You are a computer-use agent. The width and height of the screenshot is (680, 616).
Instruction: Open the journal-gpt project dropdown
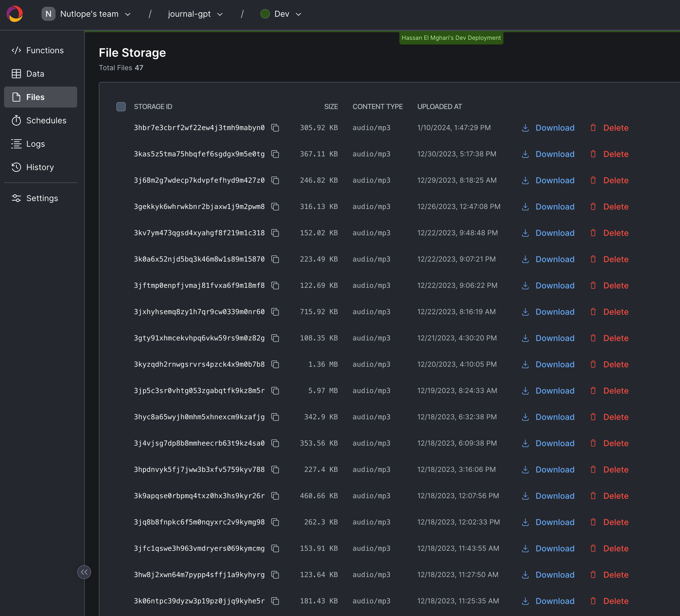point(195,14)
